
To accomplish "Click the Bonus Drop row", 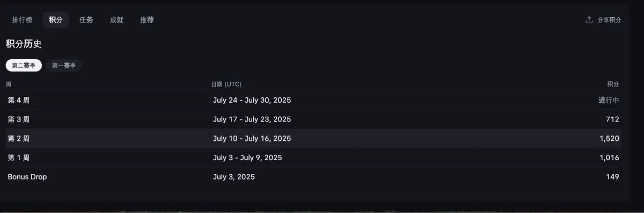I will pos(313,177).
